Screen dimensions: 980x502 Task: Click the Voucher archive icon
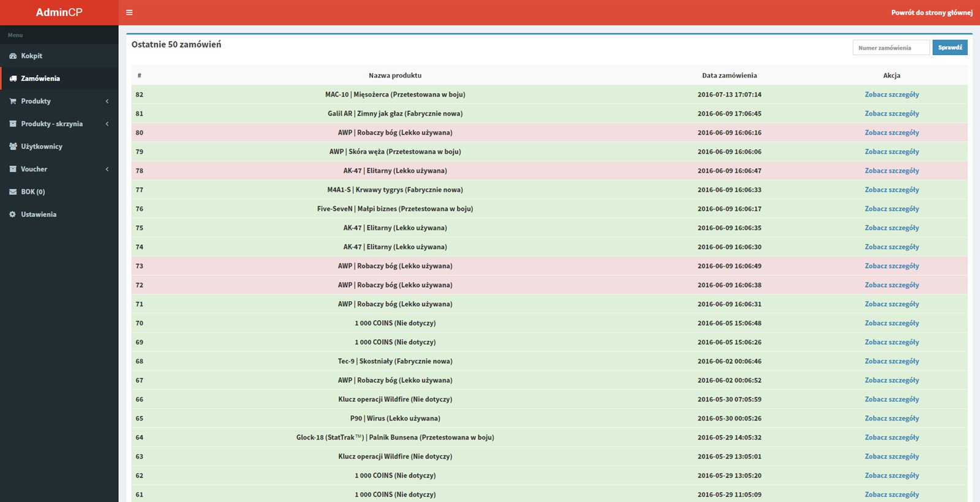coord(13,169)
